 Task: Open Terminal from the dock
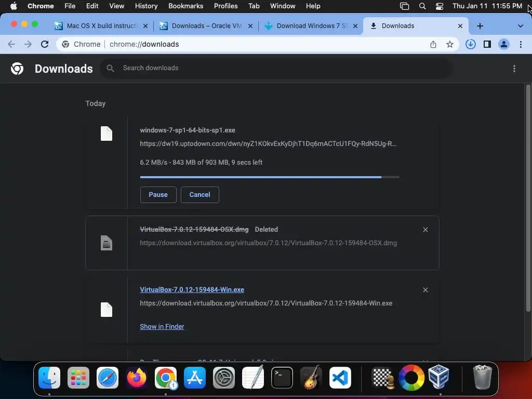(282, 378)
